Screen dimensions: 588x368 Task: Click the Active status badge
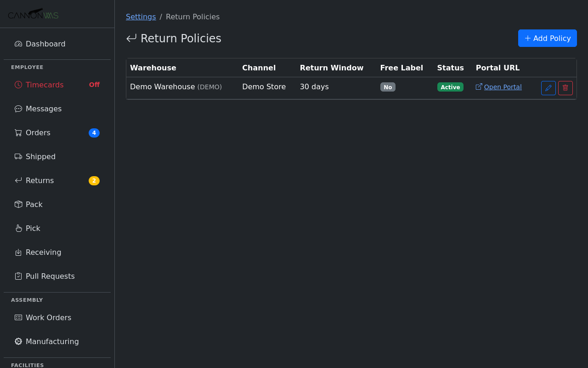pos(450,87)
